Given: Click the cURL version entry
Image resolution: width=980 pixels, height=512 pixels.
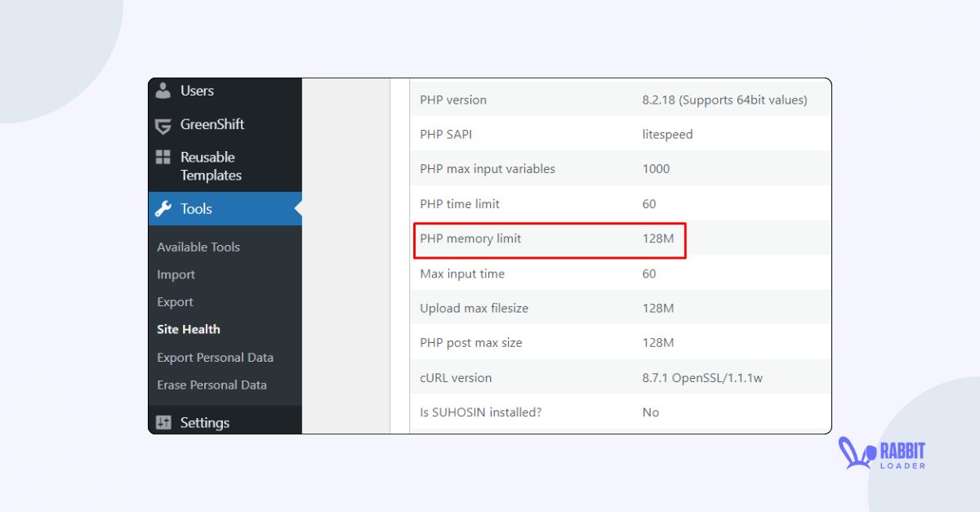Looking at the screenshot, I should coord(572,377).
